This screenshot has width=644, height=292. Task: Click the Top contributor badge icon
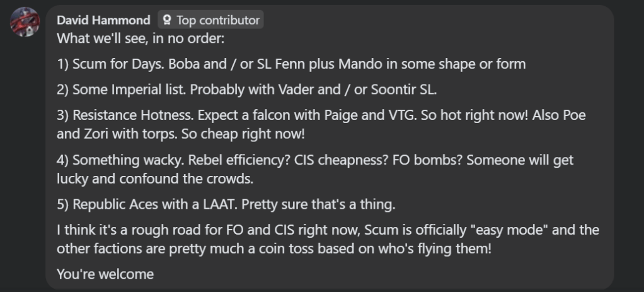(x=167, y=20)
